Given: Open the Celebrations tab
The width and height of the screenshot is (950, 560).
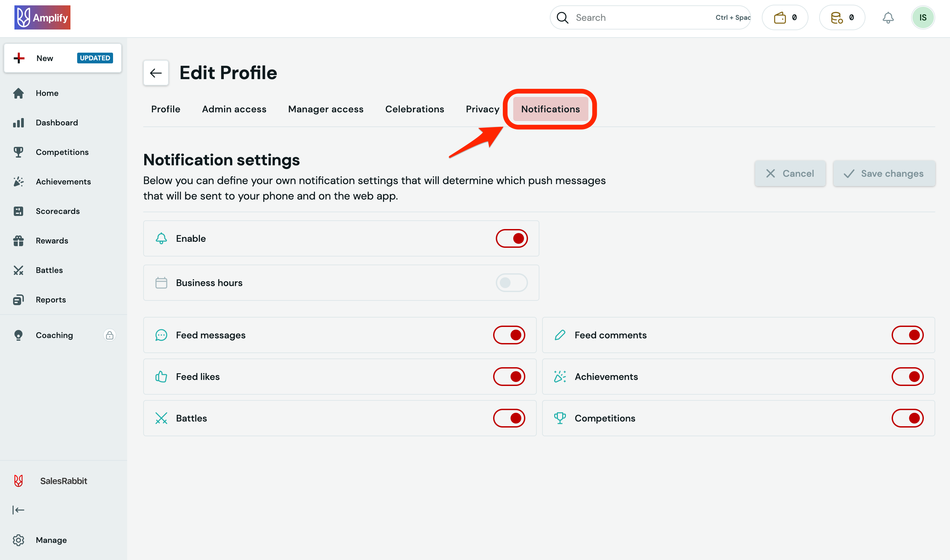Looking at the screenshot, I should 414,109.
